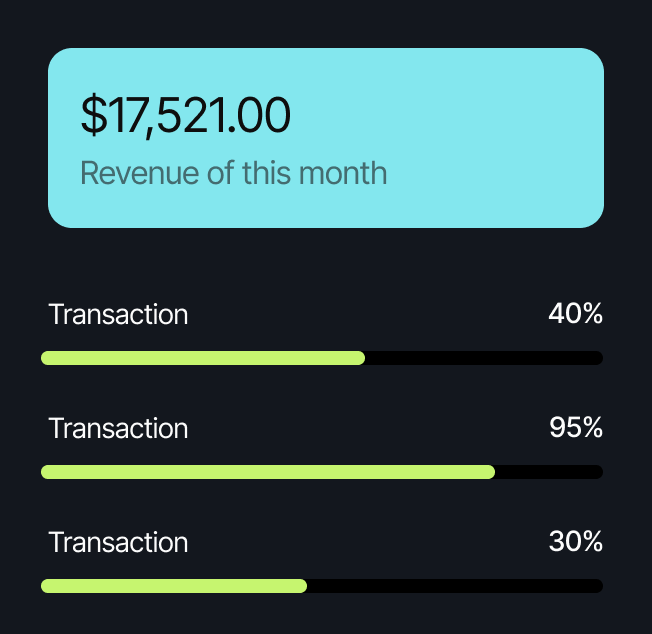Screen dimensions: 652x634
Task: Select the Transaction label above the 40% bar
Action: pos(118,315)
